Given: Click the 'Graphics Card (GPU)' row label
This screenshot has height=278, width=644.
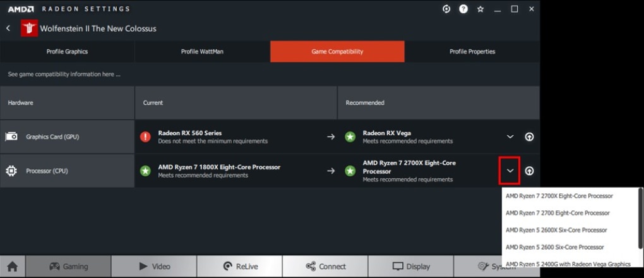Looking at the screenshot, I should [52, 137].
